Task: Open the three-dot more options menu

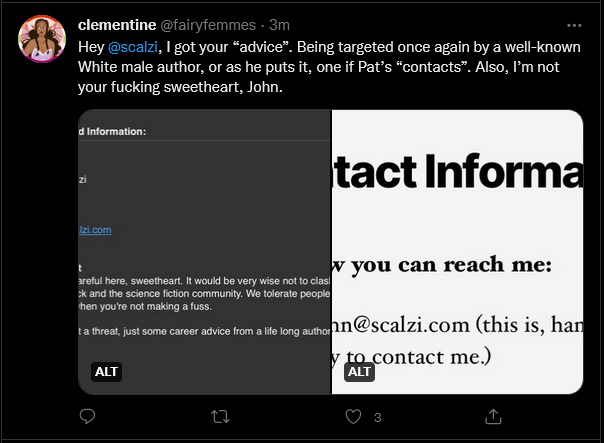Action: pos(574,25)
